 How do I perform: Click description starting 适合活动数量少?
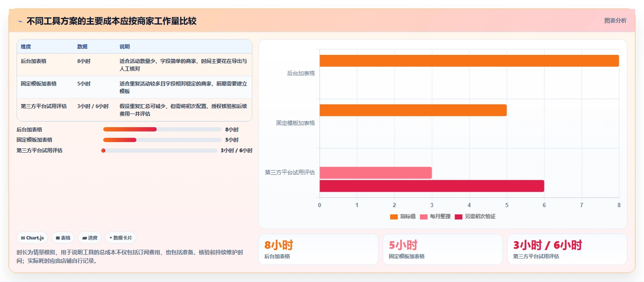tap(183, 65)
